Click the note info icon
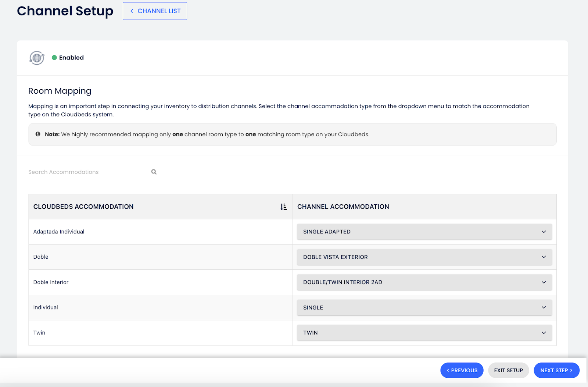The height and width of the screenshot is (387, 588). (38, 134)
